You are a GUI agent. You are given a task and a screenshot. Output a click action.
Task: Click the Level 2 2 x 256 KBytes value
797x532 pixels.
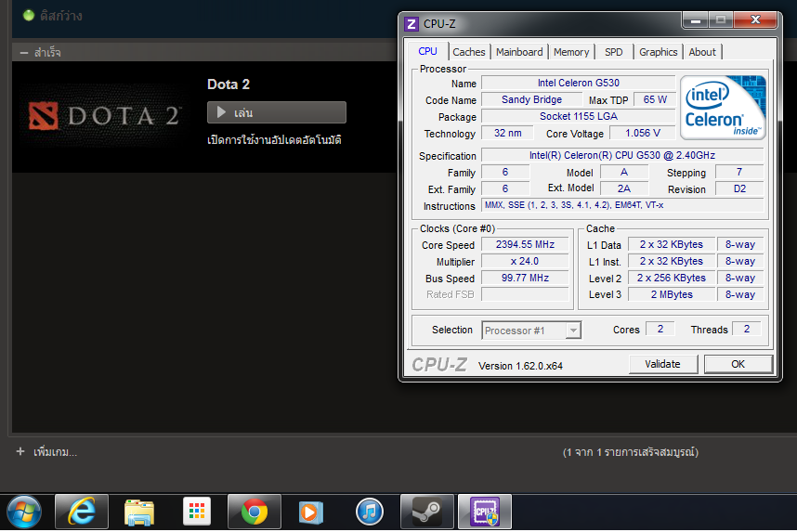point(672,278)
